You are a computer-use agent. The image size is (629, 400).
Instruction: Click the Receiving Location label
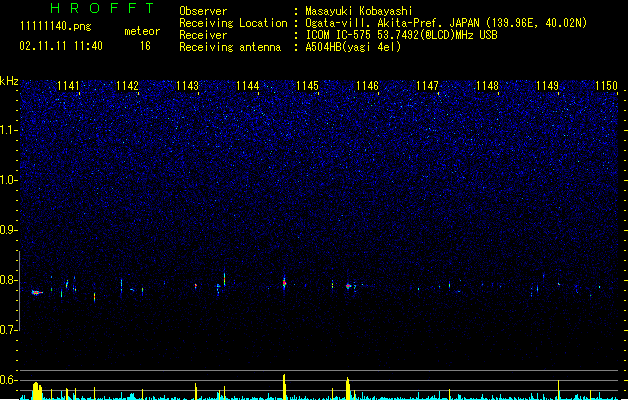[233, 23]
